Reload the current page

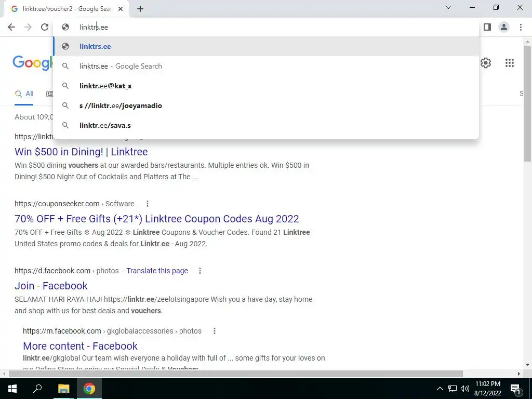pyautogui.click(x=45, y=27)
